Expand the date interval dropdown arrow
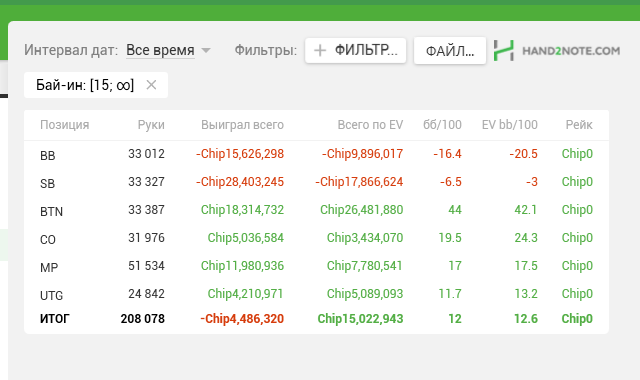640x380 pixels. click(x=206, y=51)
